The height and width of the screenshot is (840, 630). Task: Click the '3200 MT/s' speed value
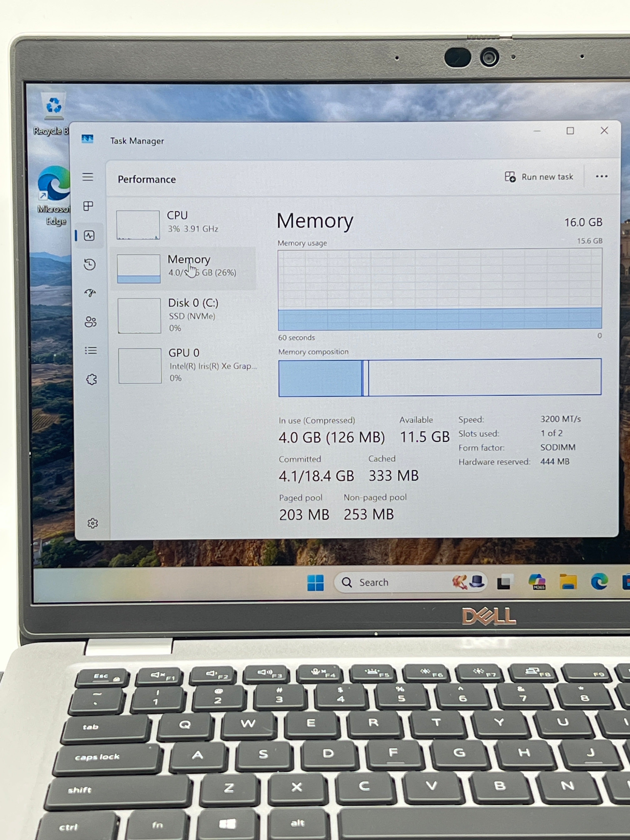click(x=560, y=419)
